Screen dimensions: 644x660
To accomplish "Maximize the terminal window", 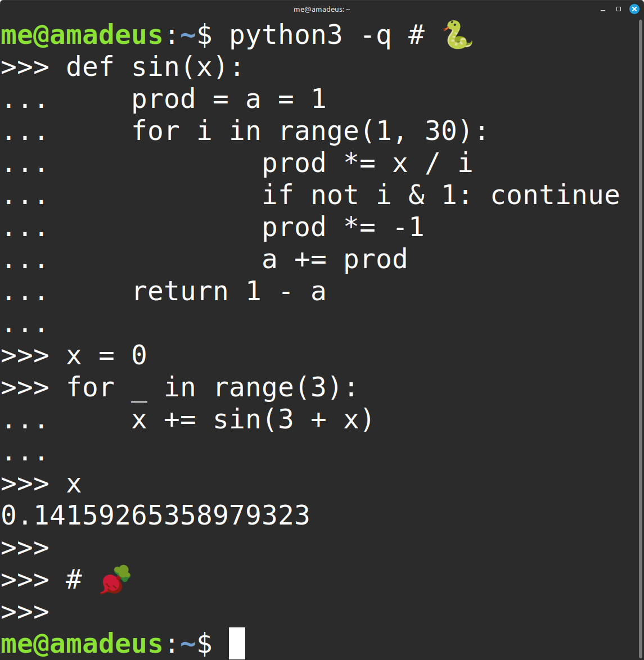I will click(619, 9).
